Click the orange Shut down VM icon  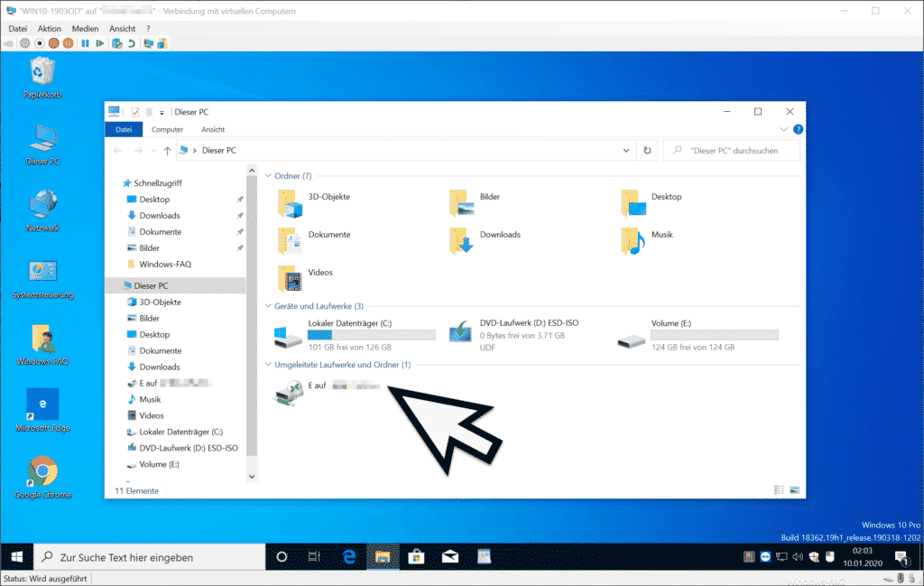pos(53,43)
